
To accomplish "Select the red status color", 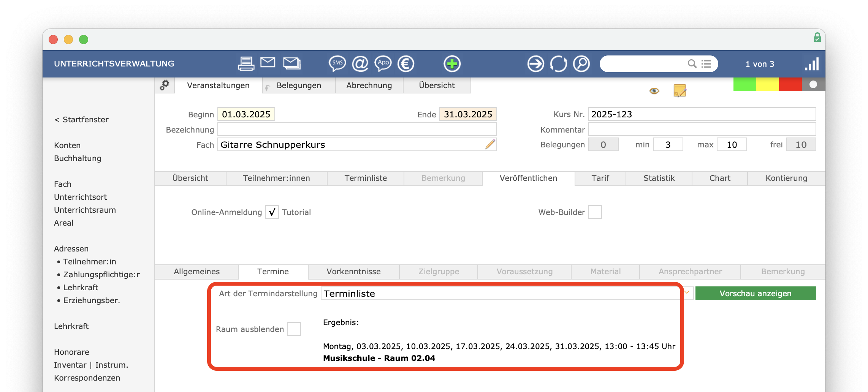I will pos(790,84).
